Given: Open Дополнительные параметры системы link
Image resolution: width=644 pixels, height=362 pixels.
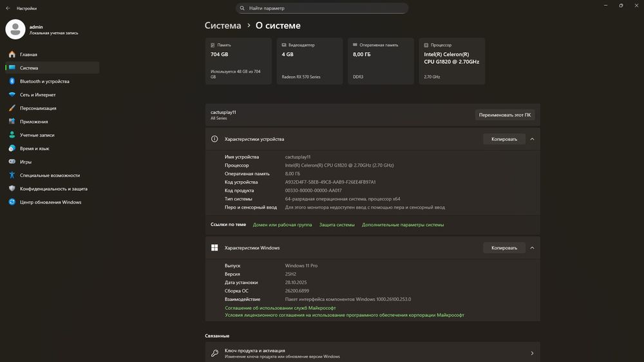Looking at the screenshot, I should pyautogui.click(x=402, y=225).
